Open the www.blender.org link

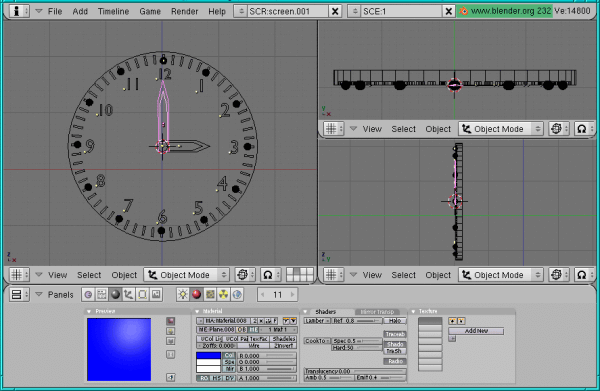click(504, 11)
